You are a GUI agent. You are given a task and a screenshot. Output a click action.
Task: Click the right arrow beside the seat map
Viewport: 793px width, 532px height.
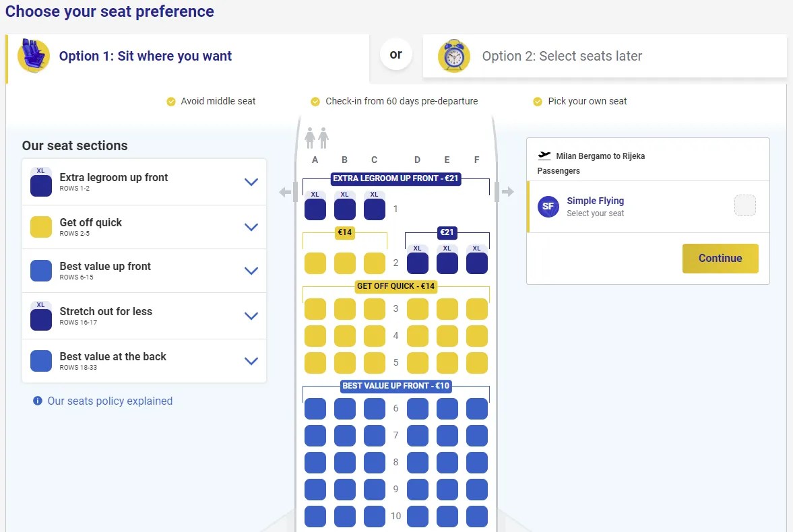[x=507, y=191]
